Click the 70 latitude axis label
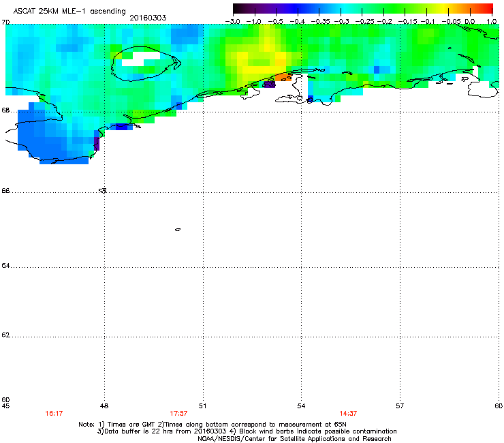 (x=5, y=22)
